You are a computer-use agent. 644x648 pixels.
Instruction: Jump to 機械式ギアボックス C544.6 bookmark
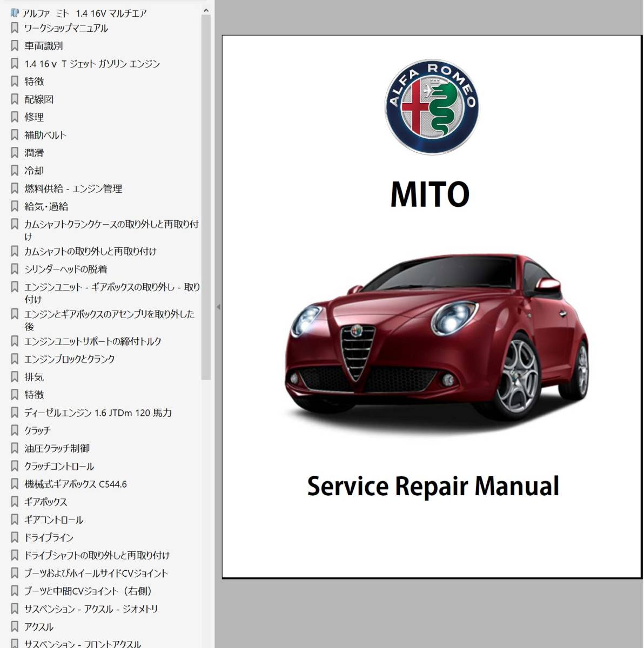pos(76,484)
